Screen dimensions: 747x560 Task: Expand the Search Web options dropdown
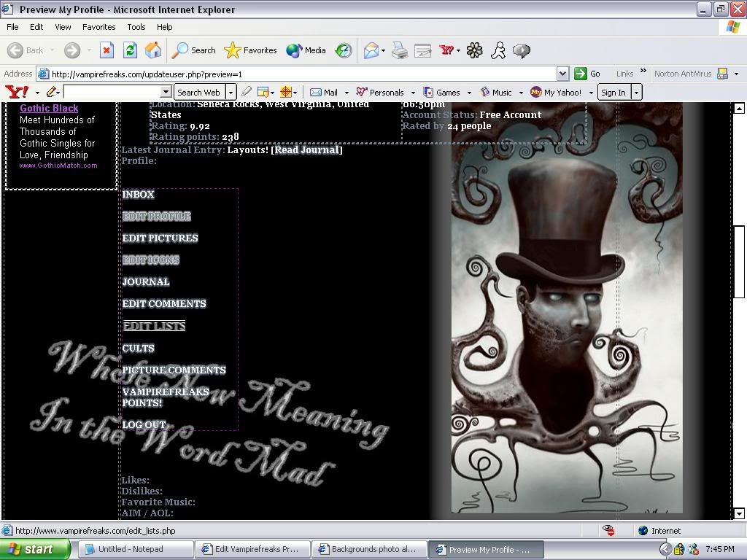click(x=231, y=93)
